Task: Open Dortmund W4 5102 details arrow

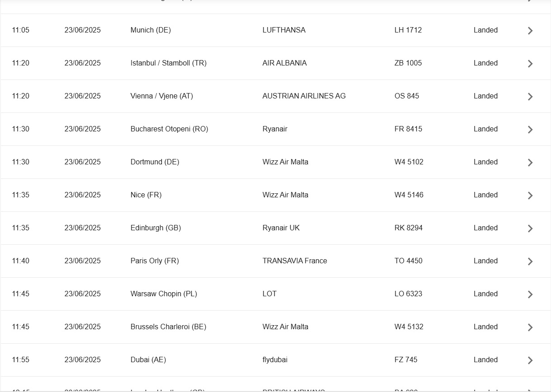Action: [530, 163]
